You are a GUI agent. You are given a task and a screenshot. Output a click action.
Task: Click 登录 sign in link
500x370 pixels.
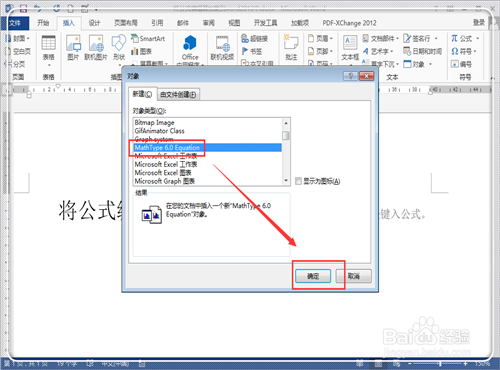[x=479, y=23]
